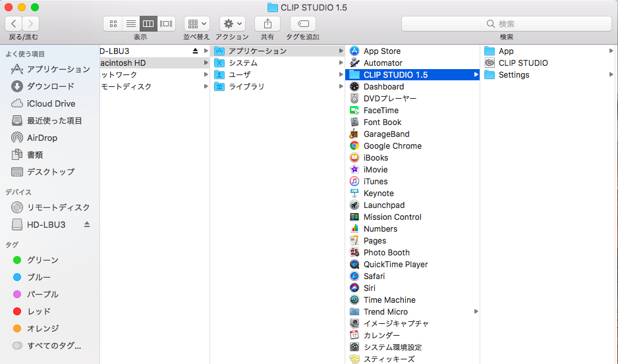Eject HD-LBU3 from the sidebar
Screen dimensions: 618x364
(87, 224)
